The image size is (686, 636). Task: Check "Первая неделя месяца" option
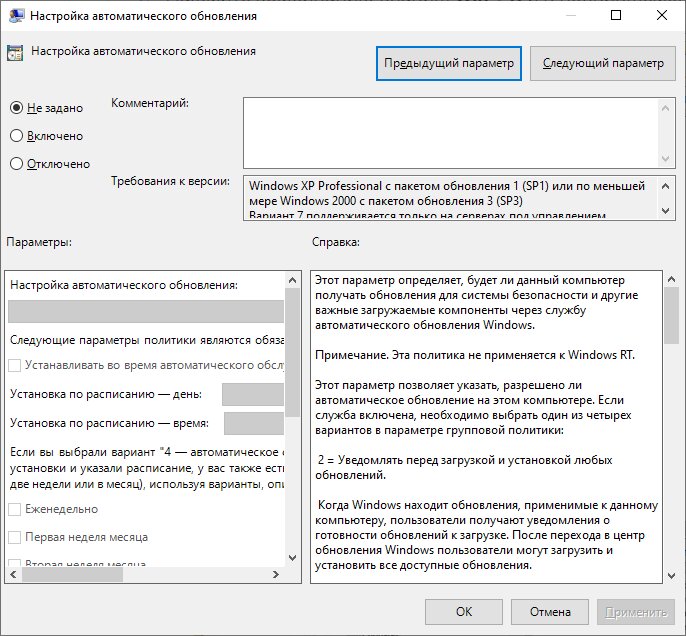(14, 537)
